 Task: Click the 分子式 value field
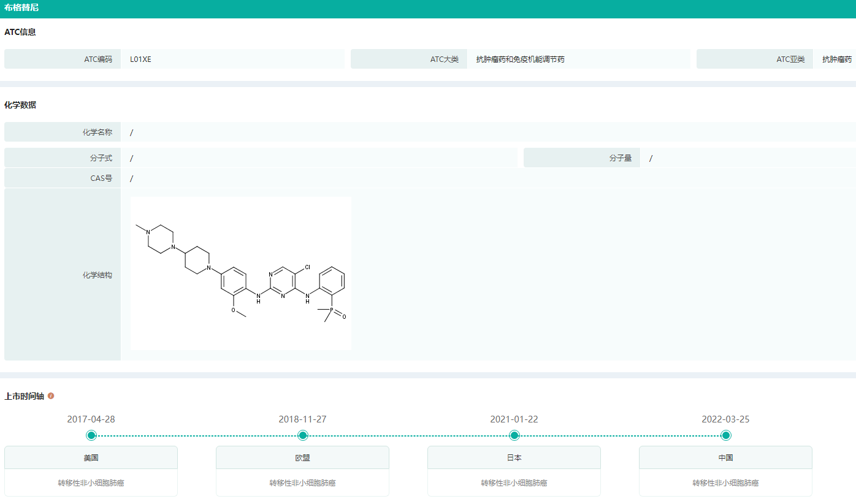click(132, 158)
